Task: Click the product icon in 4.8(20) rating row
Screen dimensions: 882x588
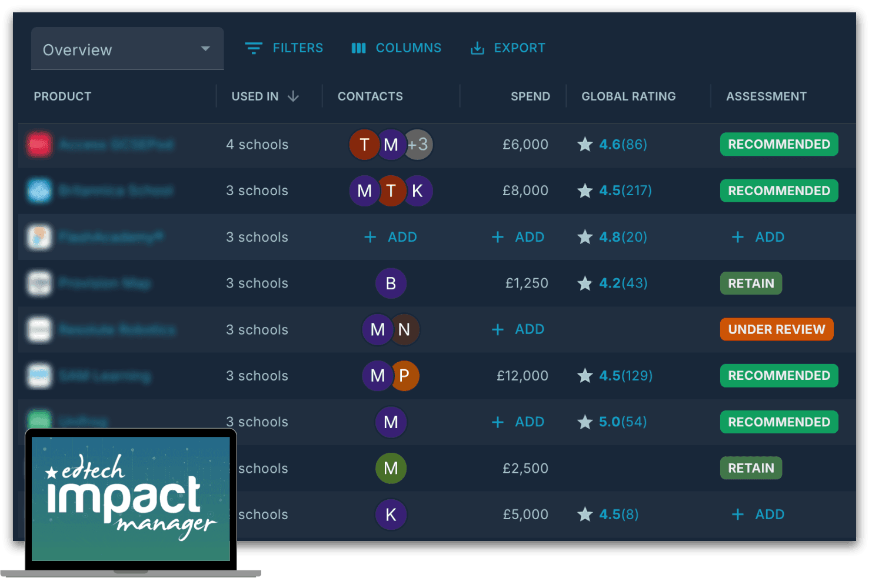Action: click(x=39, y=237)
